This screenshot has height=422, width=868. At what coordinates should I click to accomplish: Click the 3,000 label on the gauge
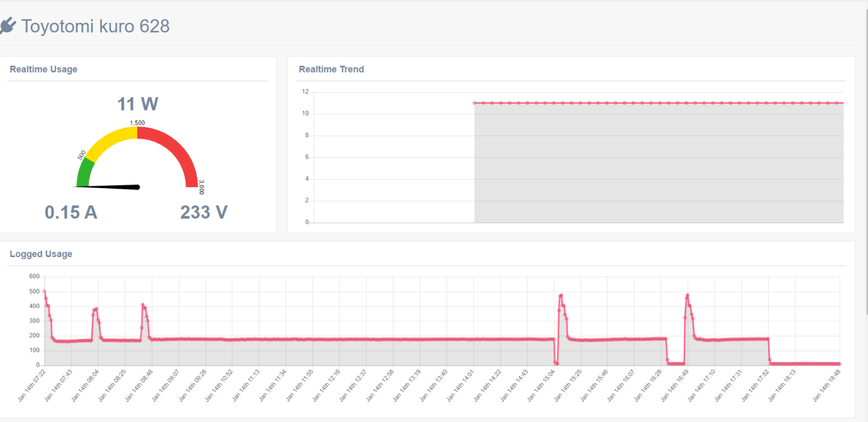tap(202, 187)
